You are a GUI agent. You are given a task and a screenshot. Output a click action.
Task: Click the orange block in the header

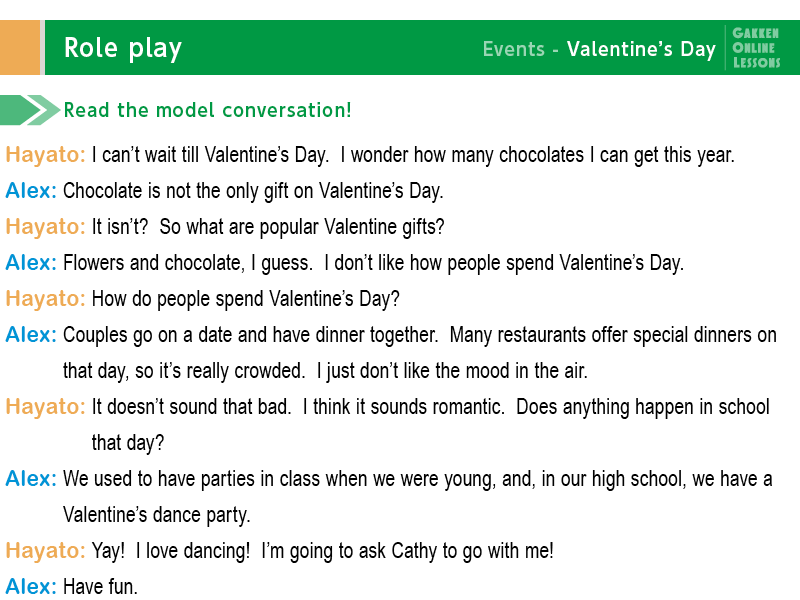pyautogui.click(x=20, y=47)
